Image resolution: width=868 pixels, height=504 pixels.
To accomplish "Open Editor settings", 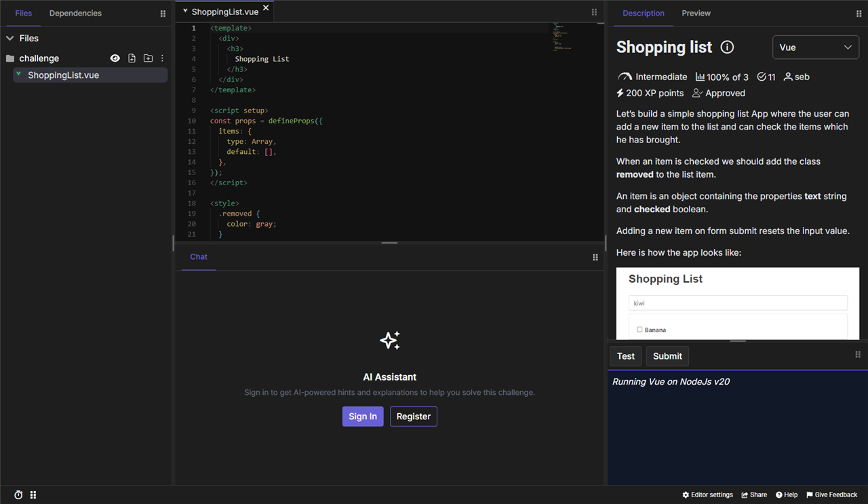I will coord(707,495).
